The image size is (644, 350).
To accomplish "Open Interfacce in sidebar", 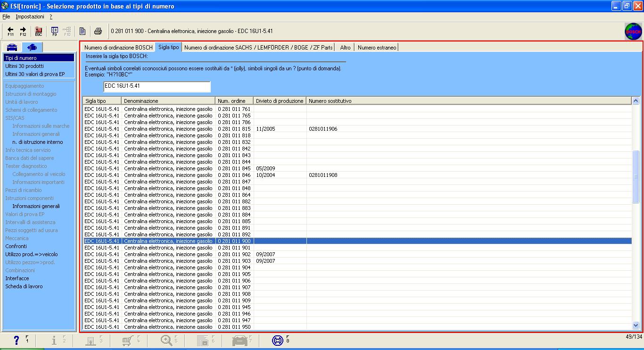I will 17,278.
